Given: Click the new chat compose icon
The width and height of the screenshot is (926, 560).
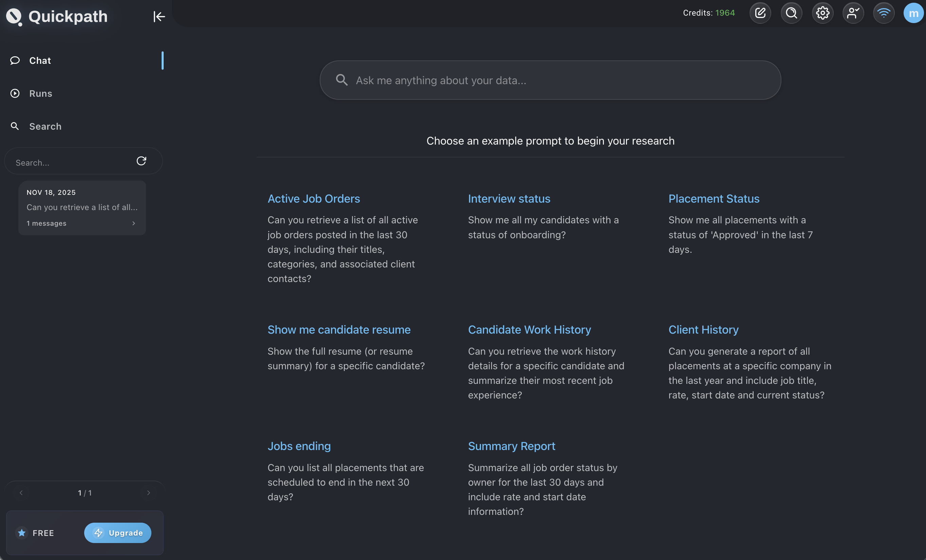Looking at the screenshot, I should point(760,13).
